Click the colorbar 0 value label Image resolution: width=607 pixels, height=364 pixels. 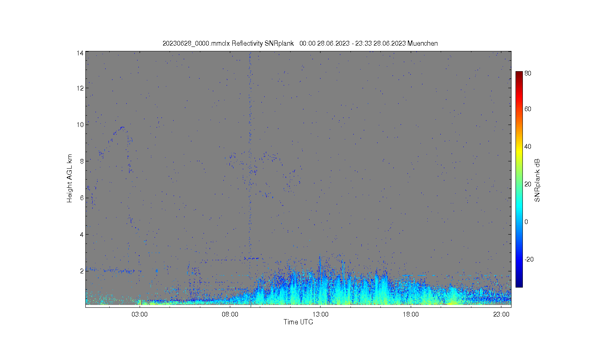click(x=526, y=222)
